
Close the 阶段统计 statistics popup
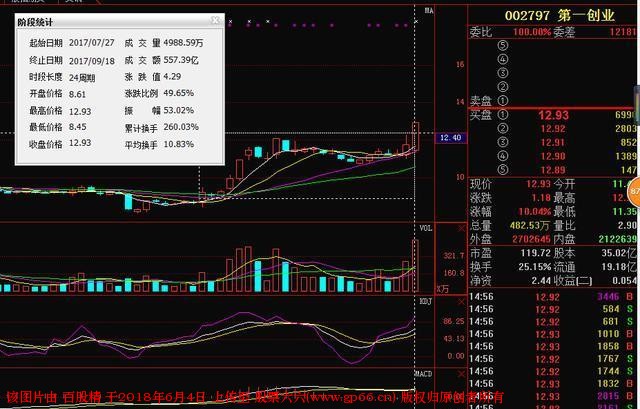tap(214, 20)
